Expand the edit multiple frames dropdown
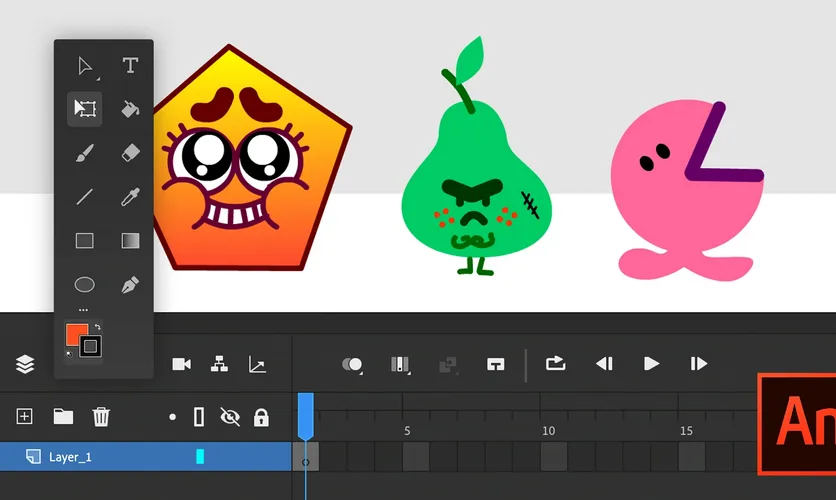Viewport: 836px width, 500px height. 399,364
